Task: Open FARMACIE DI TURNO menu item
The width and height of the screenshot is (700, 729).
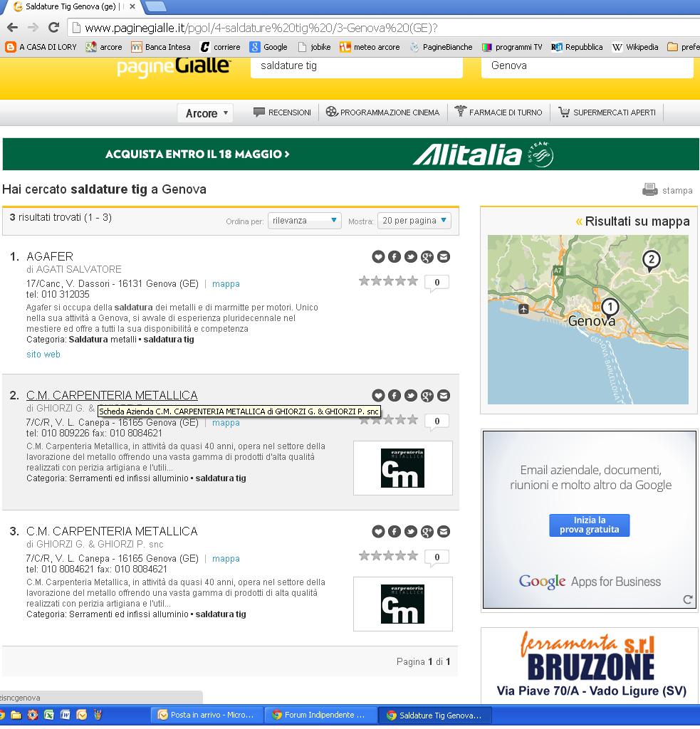Action: pos(498,112)
